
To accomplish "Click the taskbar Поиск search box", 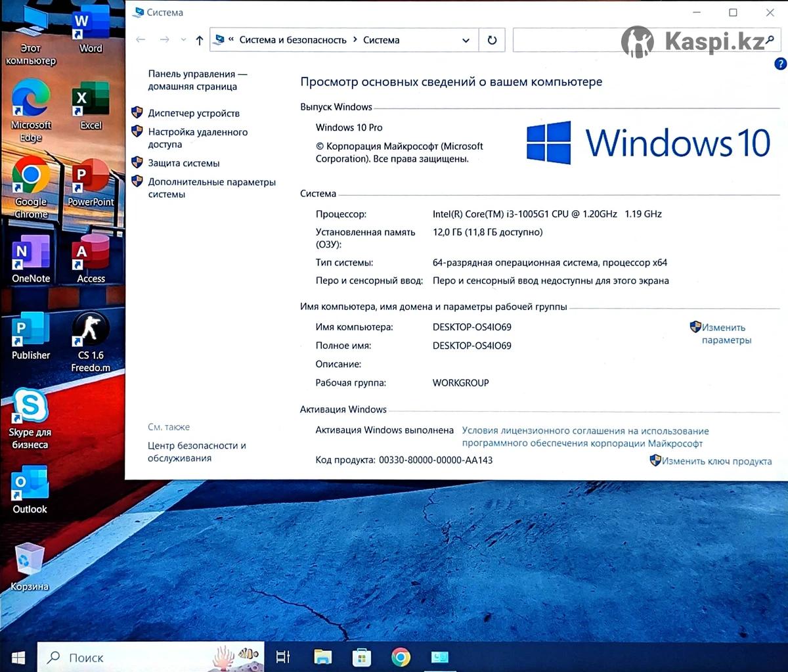I will click(x=152, y=657).
